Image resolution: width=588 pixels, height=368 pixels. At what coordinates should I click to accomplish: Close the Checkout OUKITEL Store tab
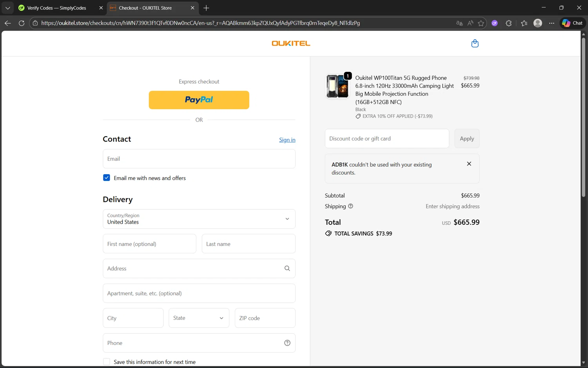(192, 8)
